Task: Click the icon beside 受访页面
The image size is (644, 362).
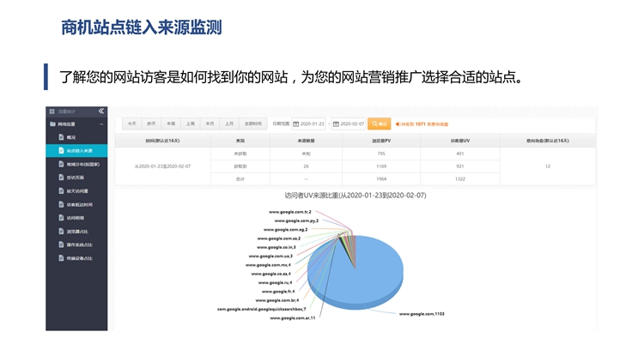Action: pos(60,178)
